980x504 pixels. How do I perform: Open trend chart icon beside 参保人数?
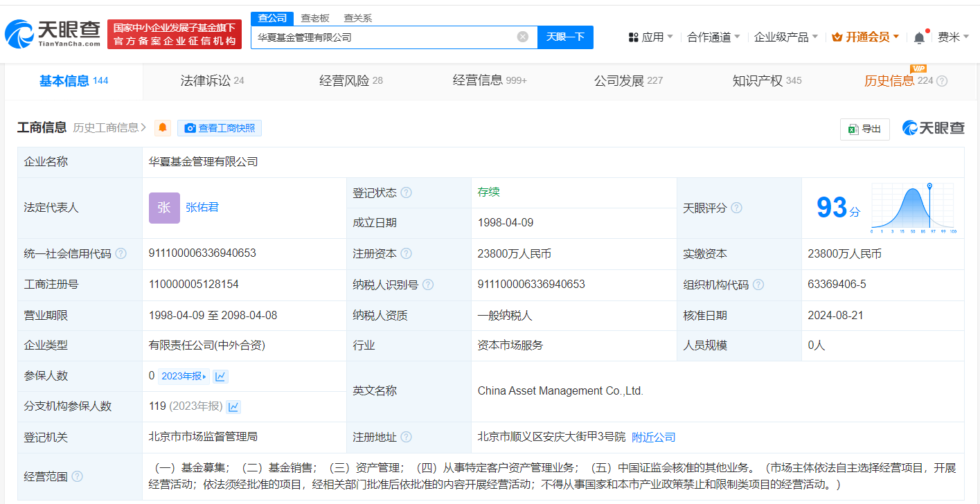[x=220, y=376]
